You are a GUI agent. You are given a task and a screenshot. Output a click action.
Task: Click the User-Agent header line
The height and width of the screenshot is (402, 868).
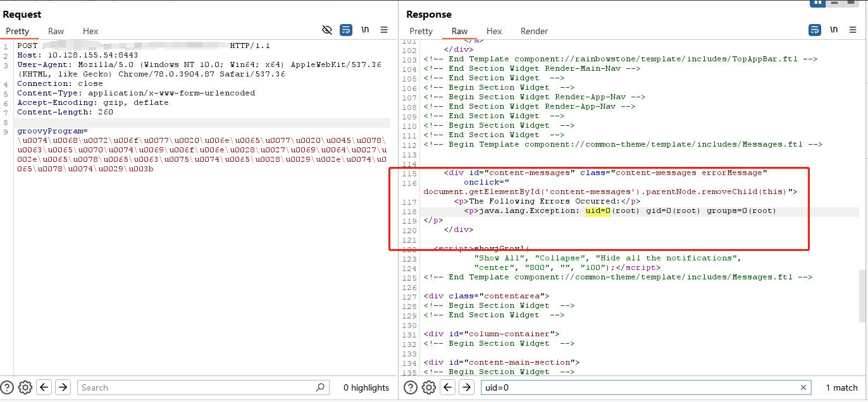click(x=199, y=69)
